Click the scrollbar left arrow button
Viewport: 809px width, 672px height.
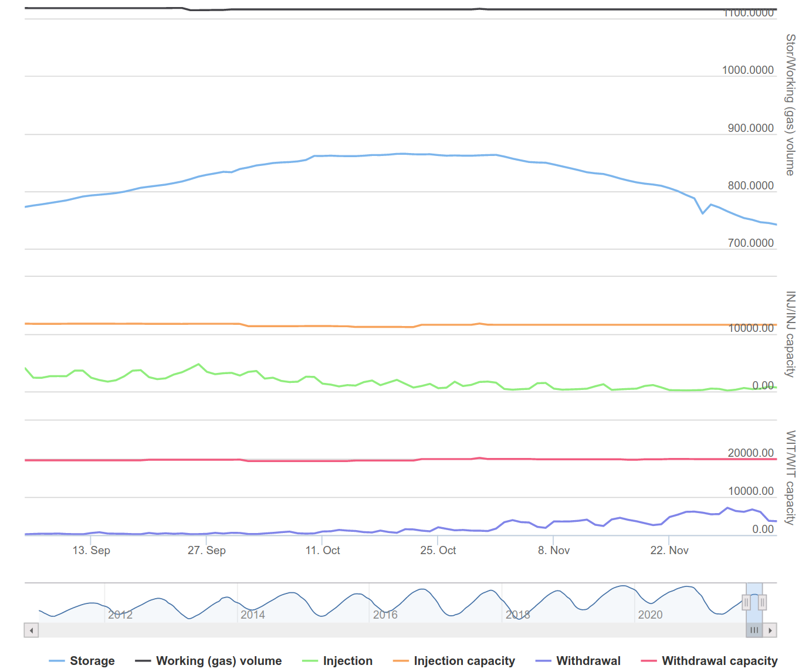click(31, 630)
